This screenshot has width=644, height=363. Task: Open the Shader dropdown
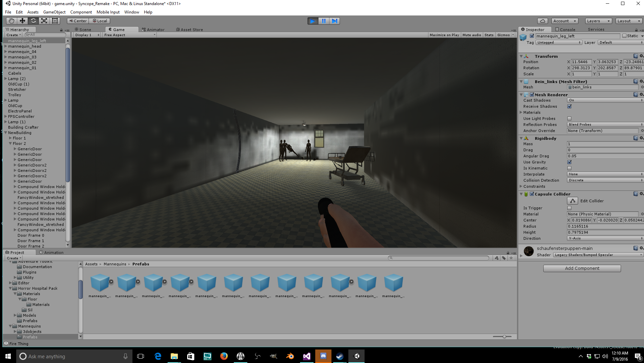(x=598, y=255)
